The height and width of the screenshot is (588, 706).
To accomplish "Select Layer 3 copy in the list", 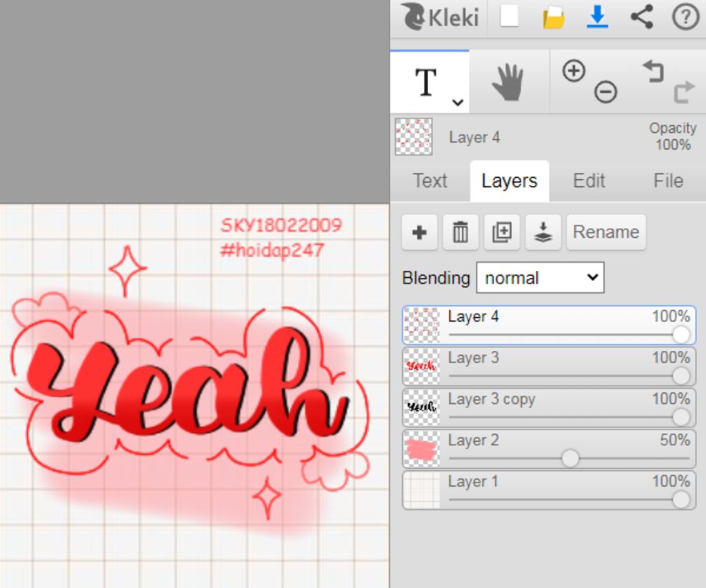I will (549, 407).
